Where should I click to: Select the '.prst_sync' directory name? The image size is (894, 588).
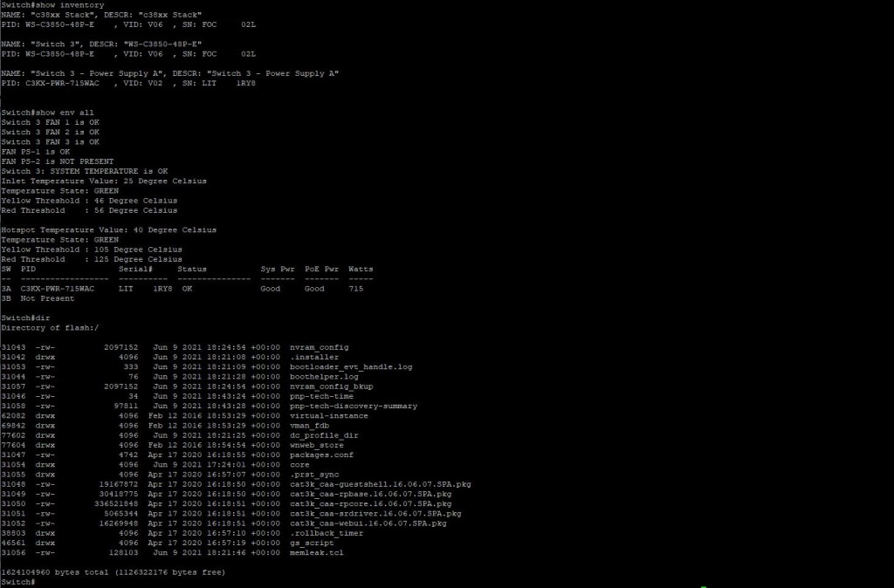[314, 475]
